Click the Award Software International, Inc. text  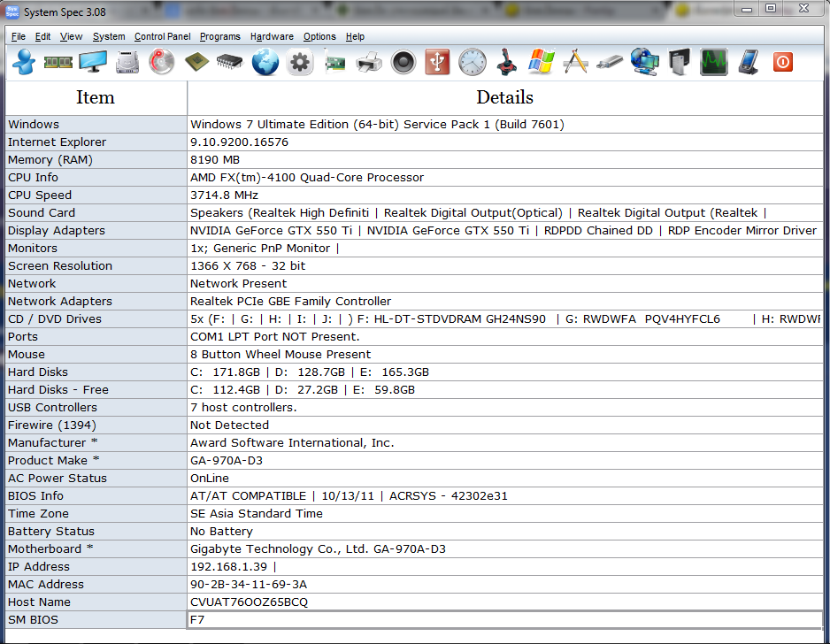(292, 443)
